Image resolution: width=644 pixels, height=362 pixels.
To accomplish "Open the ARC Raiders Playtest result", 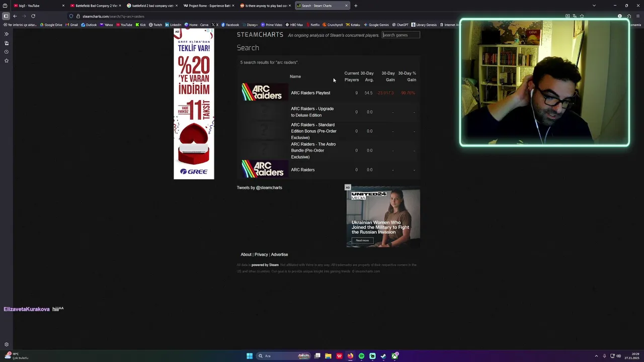I will tap(310, 93).
